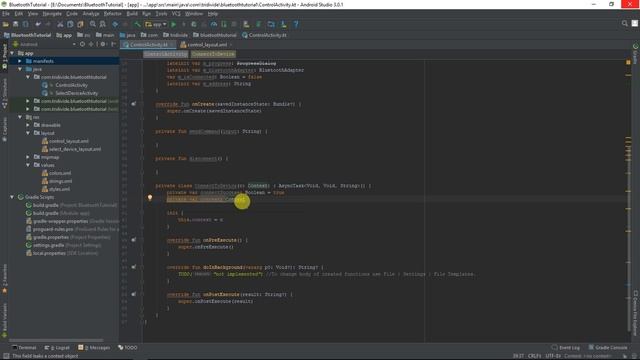Select the ControlActivity.kt editor tab

pyautogui.click(x=149, y=44)
